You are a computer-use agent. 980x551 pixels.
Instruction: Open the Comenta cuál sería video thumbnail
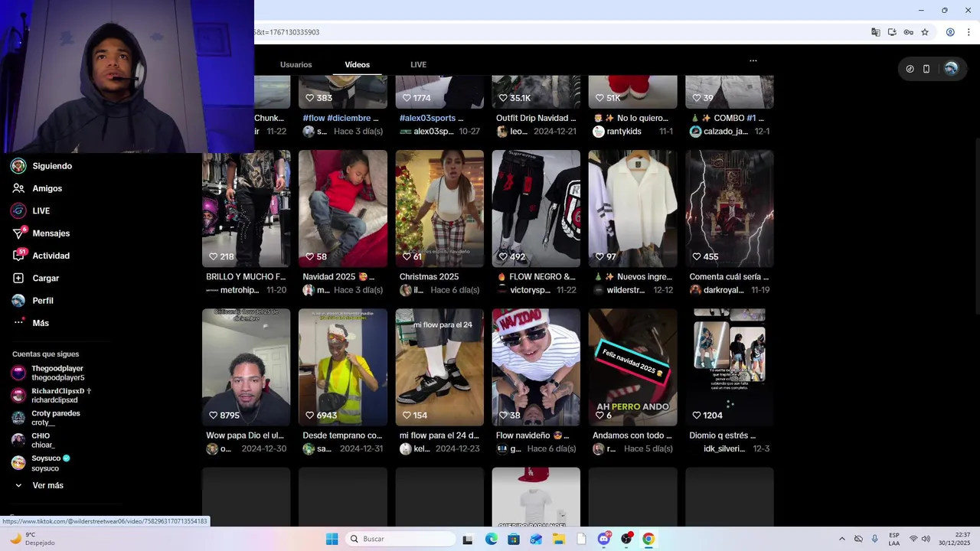730,208
